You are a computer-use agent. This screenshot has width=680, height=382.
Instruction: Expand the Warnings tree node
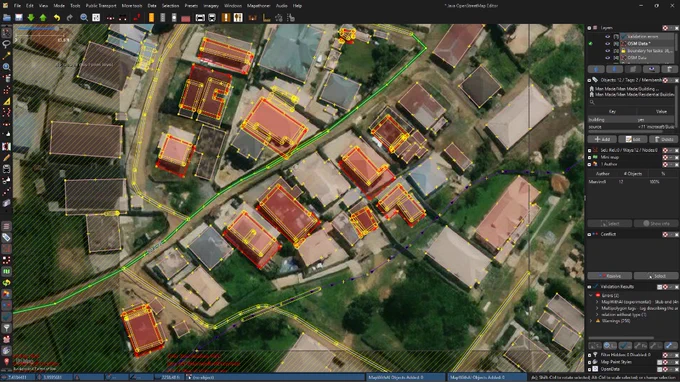pos(591,321)
